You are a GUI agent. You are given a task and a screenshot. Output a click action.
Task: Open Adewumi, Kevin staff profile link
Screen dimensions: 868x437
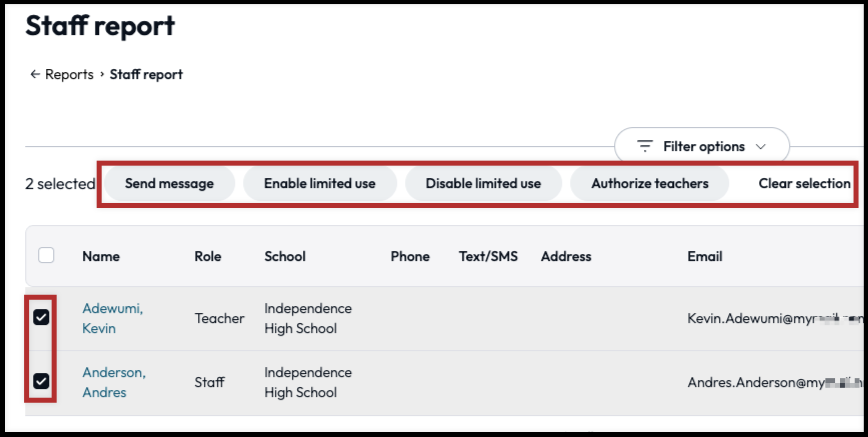112,318
